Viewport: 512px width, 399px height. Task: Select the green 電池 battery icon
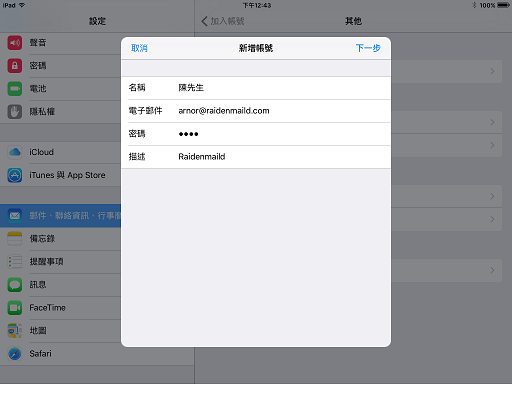tap(15, 89)
